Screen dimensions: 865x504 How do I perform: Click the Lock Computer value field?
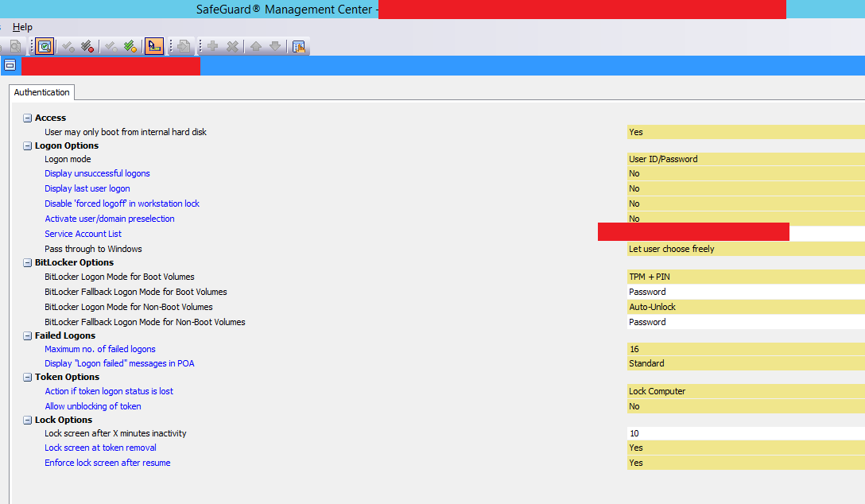point(746,391)
